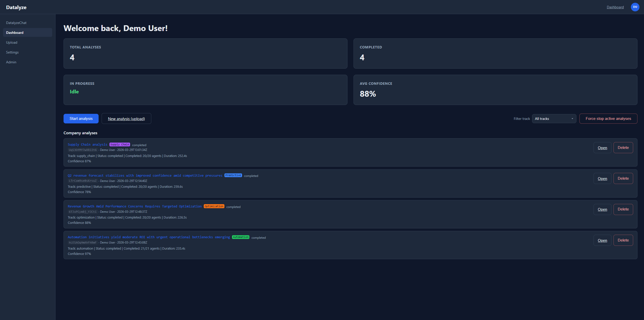Open DatalyzeChat from the sidebar
The image size is (644, 320).
(16, 23)
